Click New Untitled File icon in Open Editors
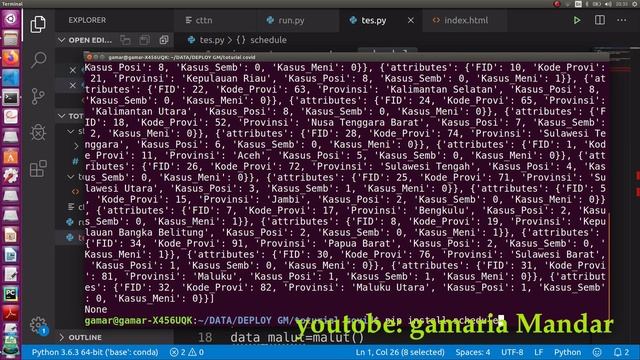 click(x=125, y=40)
